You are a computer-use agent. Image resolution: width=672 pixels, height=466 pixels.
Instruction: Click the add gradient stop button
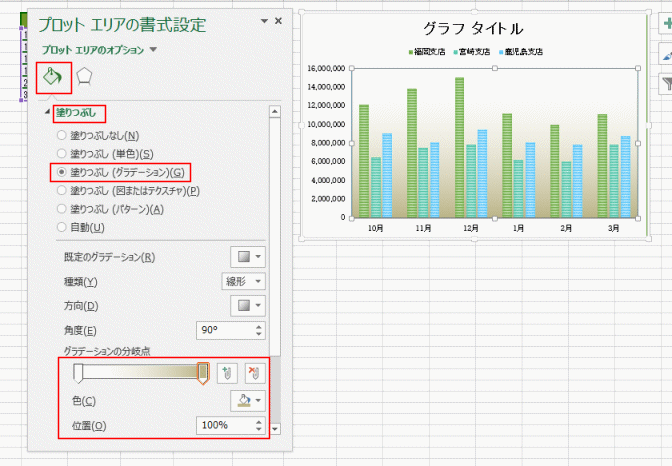coord(227,374)
